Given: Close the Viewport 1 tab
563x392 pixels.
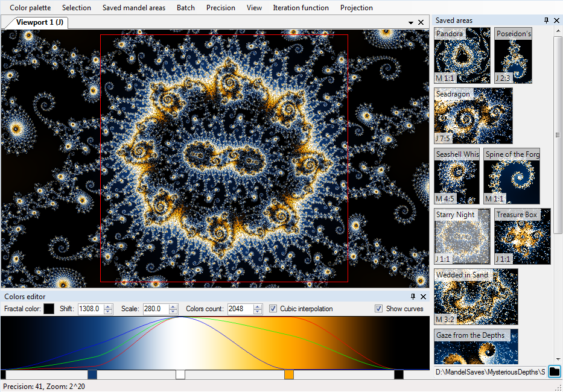Looking at the screenshot, I should [x=421, y=22].
